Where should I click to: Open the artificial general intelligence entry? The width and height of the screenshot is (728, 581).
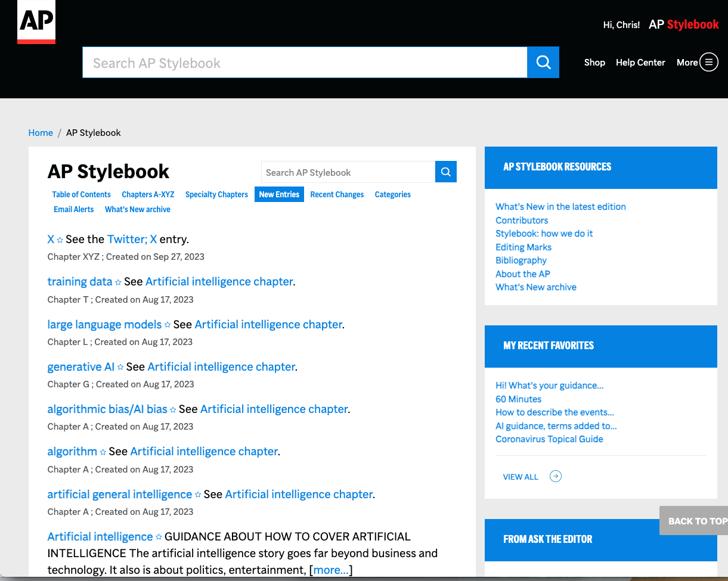click(120, 494)
